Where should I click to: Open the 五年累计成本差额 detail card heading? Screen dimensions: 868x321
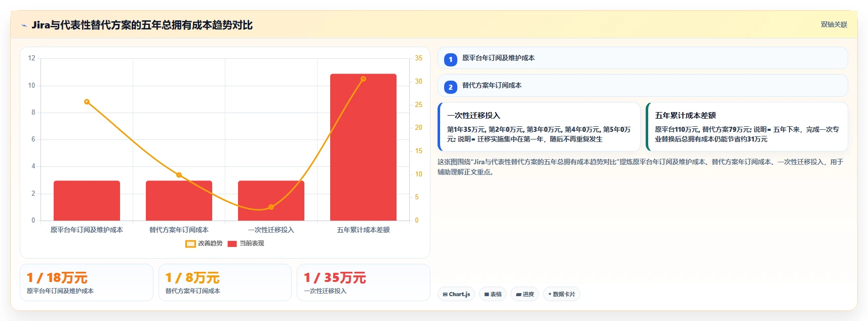[685, 116]
